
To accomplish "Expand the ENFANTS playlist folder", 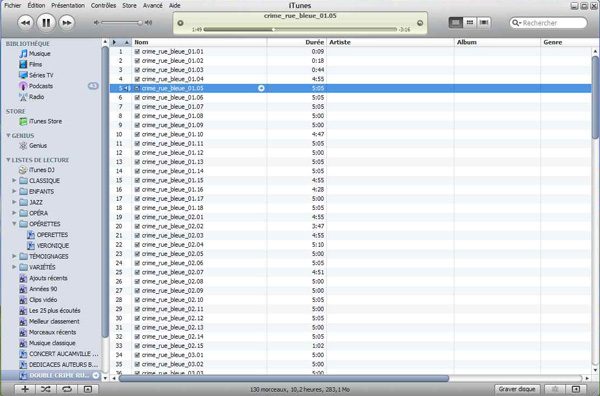I will click(14, 191).
